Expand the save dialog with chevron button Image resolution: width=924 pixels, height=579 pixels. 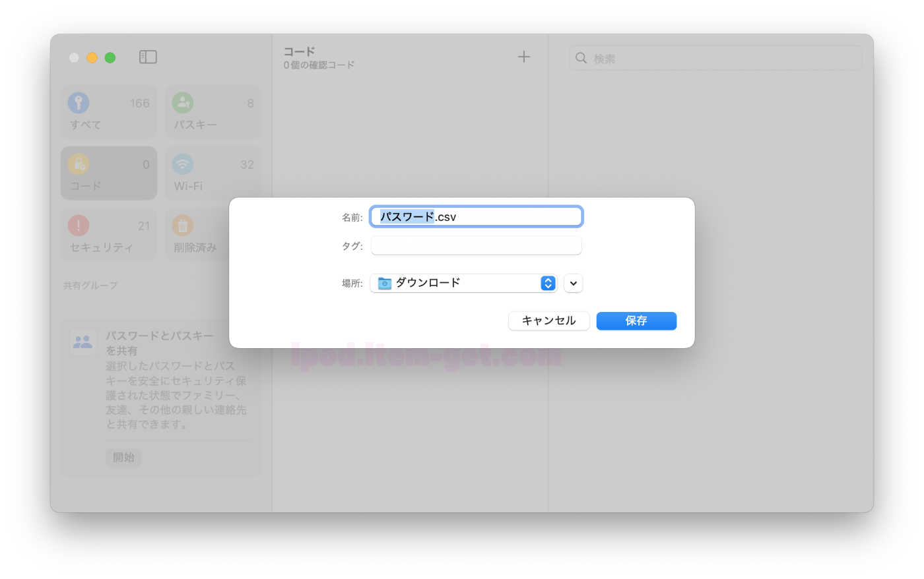pyautogui.click(x=574, y=284)
